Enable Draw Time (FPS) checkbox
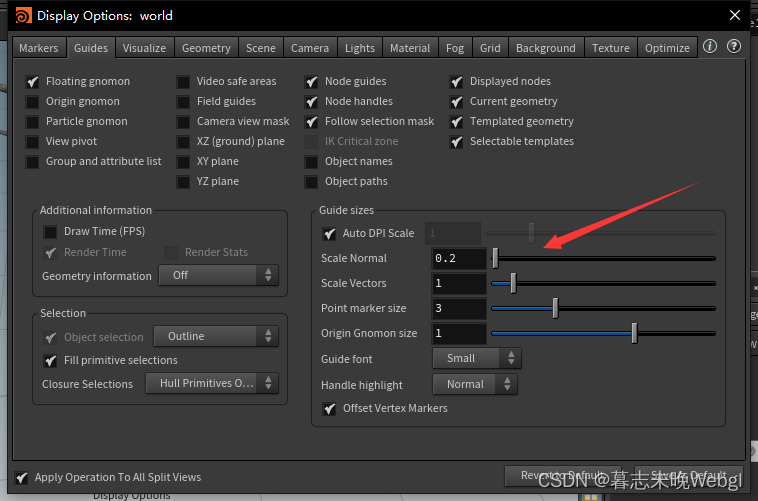 click(x=50, y=232)
